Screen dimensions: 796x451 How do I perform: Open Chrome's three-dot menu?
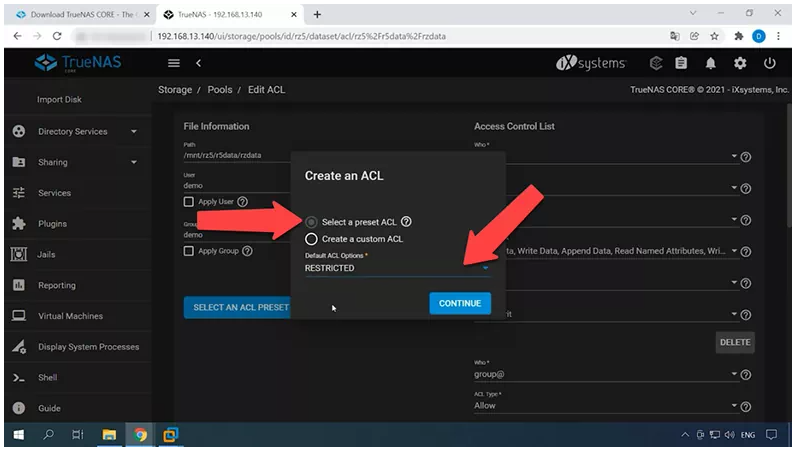(778, 36)
